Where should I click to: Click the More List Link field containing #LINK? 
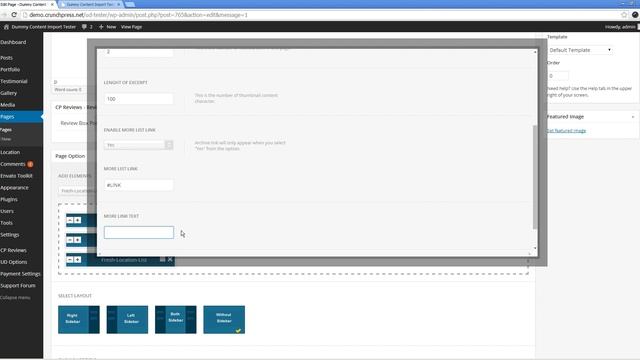point(139,185)
